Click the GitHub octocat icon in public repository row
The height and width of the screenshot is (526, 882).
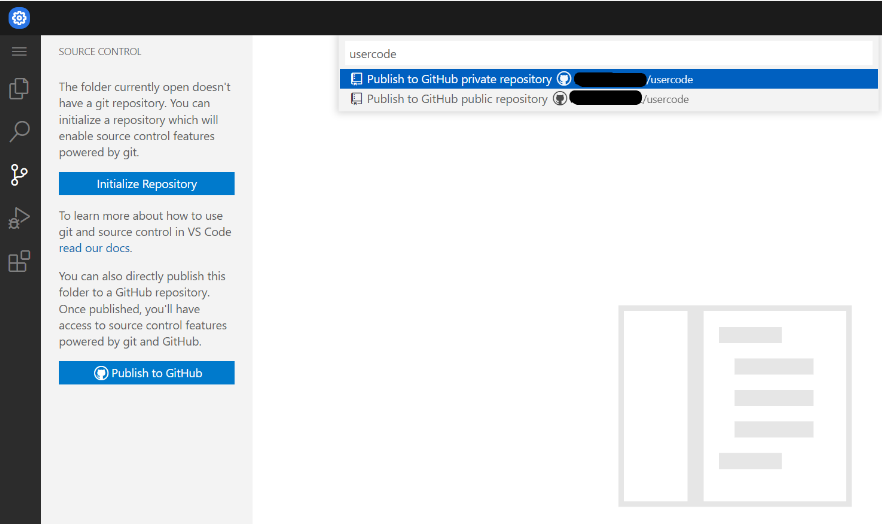(x=560, y=99)
